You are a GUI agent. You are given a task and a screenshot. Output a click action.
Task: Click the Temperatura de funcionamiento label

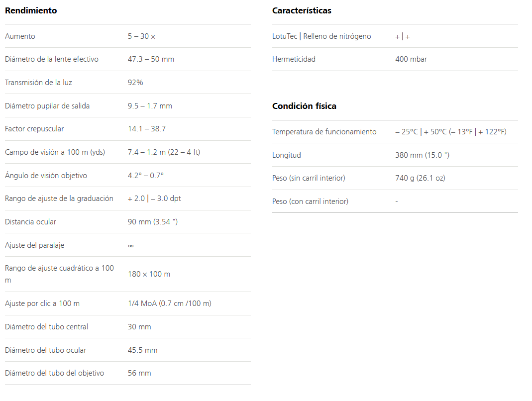pos(324,132)
